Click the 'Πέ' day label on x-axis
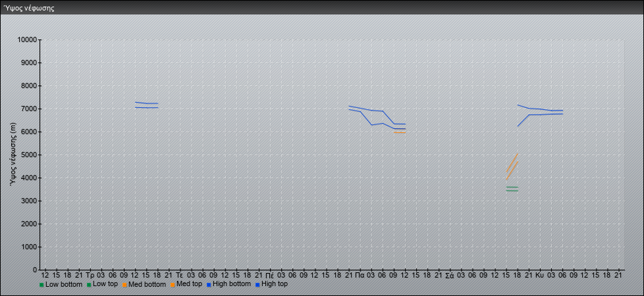 (269, 275)
